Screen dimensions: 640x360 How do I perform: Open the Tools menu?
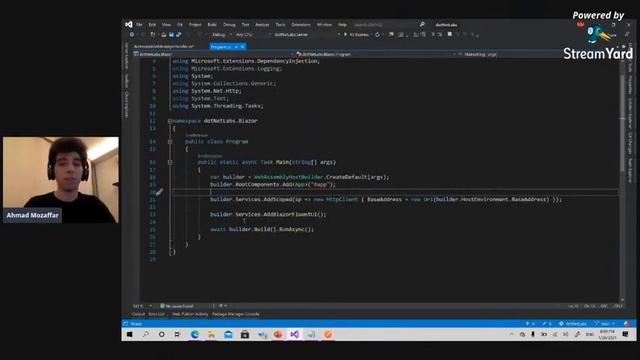click(x=280, y=25)
